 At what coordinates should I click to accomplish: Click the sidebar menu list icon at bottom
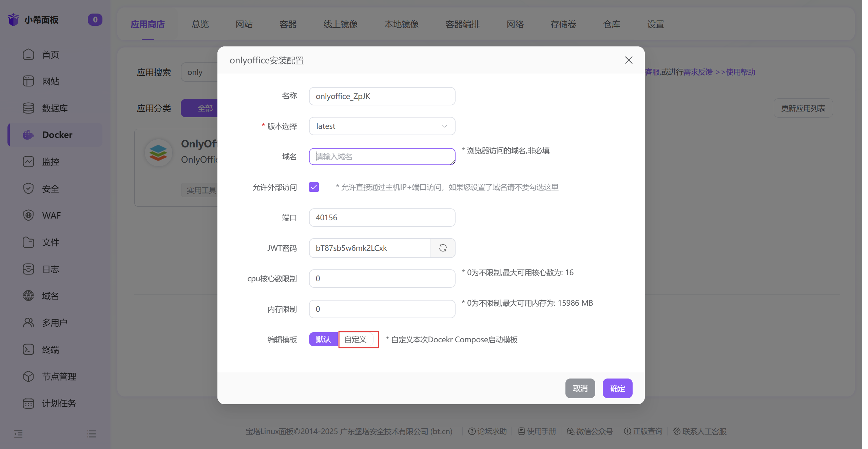click(91, 434)
